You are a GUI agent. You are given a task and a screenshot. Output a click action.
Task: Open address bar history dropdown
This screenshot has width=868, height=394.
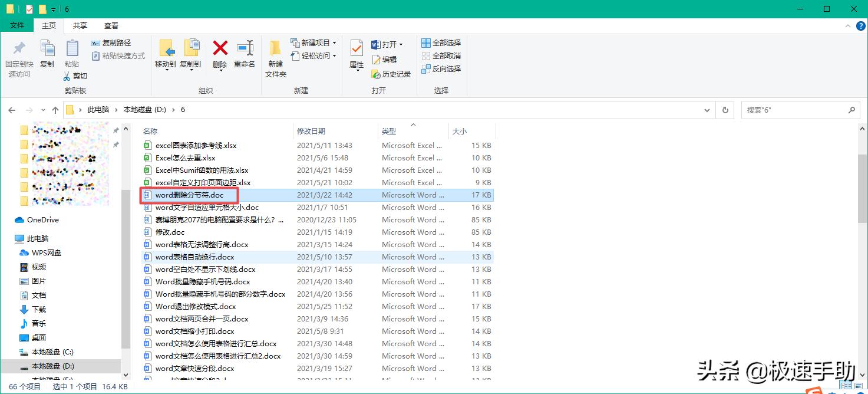pos(707,110)
